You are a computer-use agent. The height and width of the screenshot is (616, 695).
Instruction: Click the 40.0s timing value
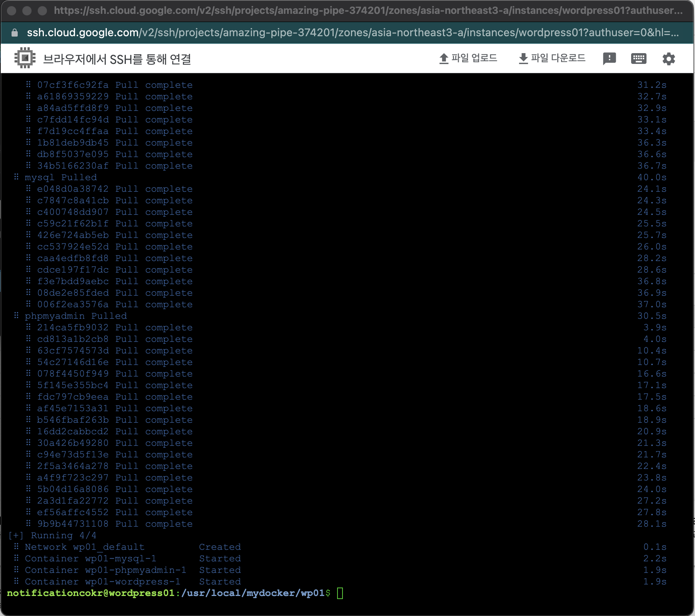tap(652, 177)
